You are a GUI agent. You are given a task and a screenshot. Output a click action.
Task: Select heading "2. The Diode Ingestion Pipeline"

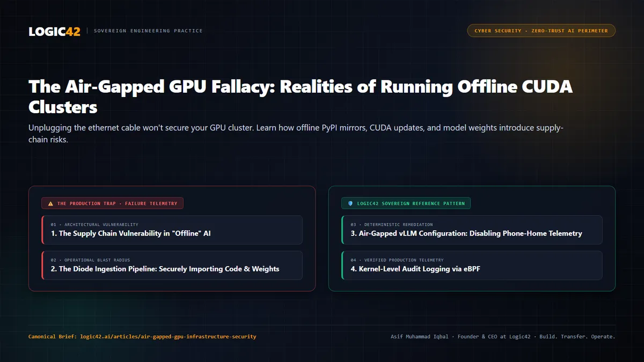[165, 269]
